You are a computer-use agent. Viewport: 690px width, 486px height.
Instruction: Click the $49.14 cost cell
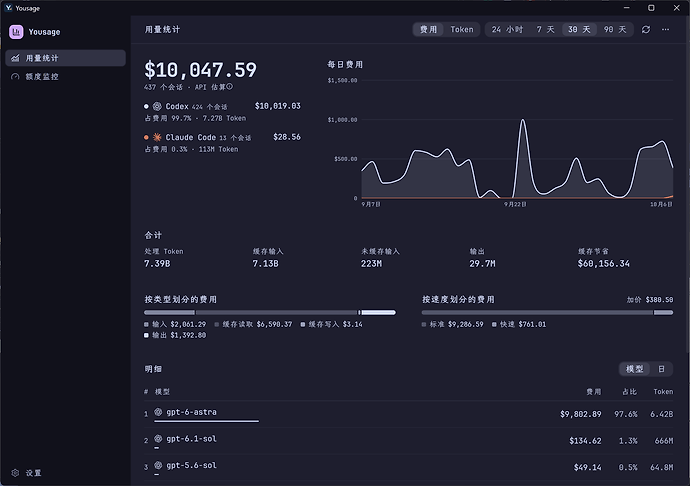point(587,467)
